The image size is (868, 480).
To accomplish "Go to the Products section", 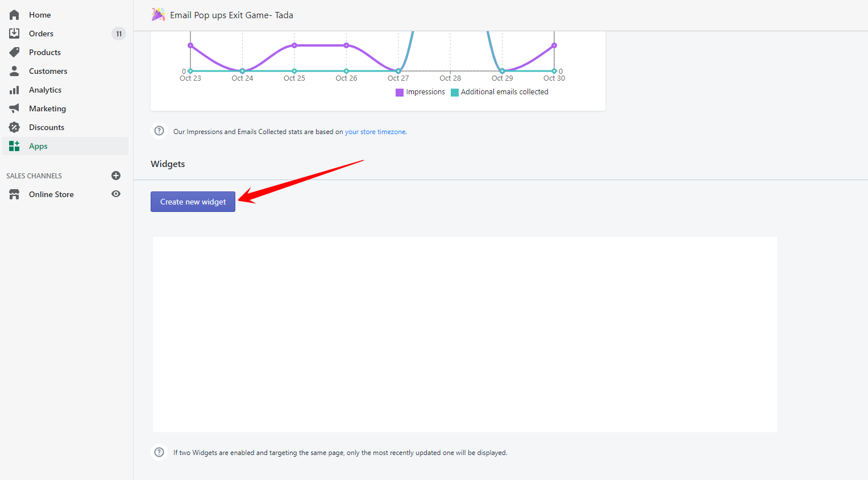I will point(65,52).
